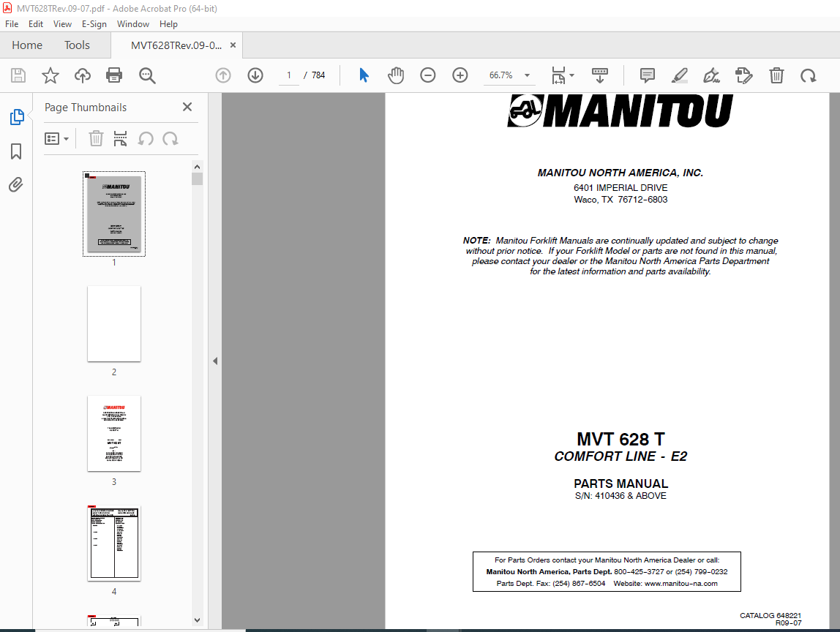Show the Page Thumbnails pane icon
The height and width of the screenshot is (632, 840).
(17, 117)
